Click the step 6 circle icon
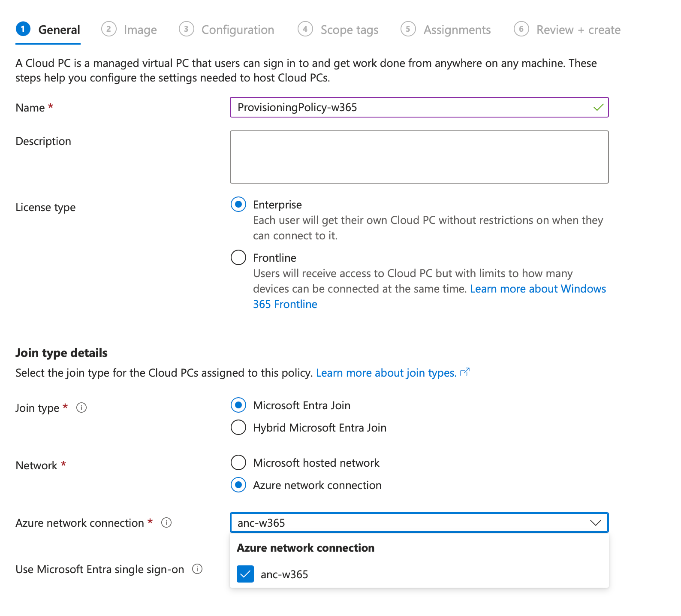The width and height of the screenshot is (681, 616). 521,29
